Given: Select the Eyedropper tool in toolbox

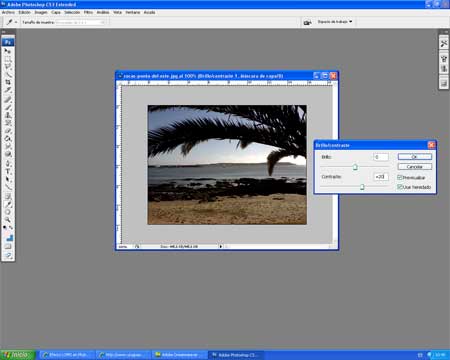Looking at the screenshot, I should click(8, 204).
